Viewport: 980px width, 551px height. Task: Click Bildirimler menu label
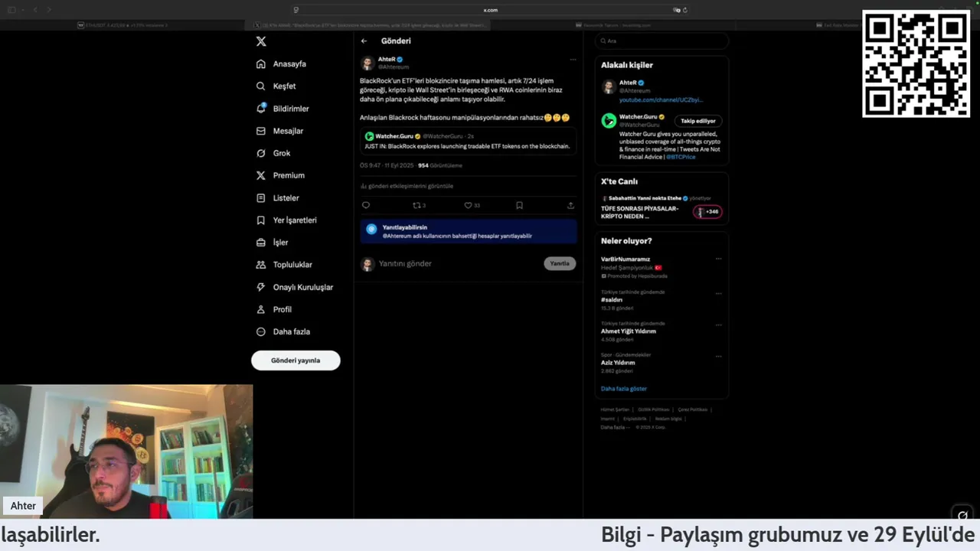click(291, 109)
